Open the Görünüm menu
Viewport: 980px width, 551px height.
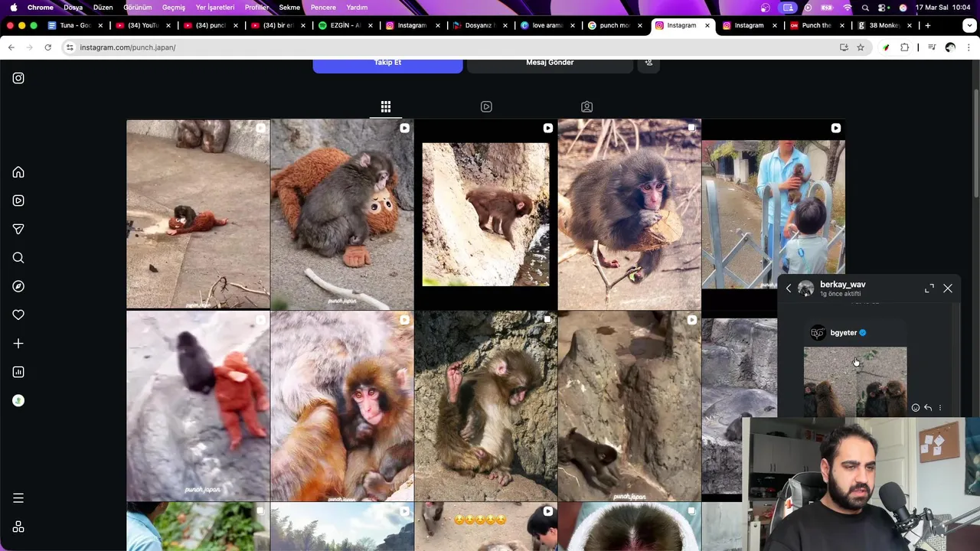138,7
